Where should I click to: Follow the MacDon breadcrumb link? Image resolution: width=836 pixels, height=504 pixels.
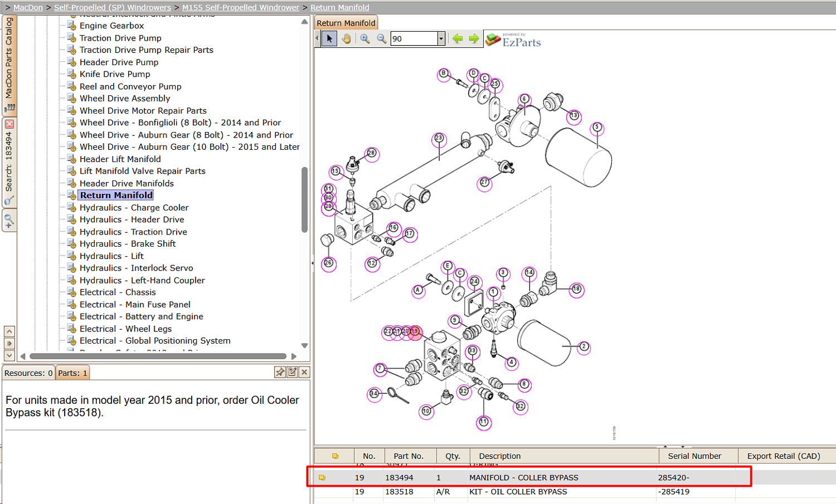(28, 8)
